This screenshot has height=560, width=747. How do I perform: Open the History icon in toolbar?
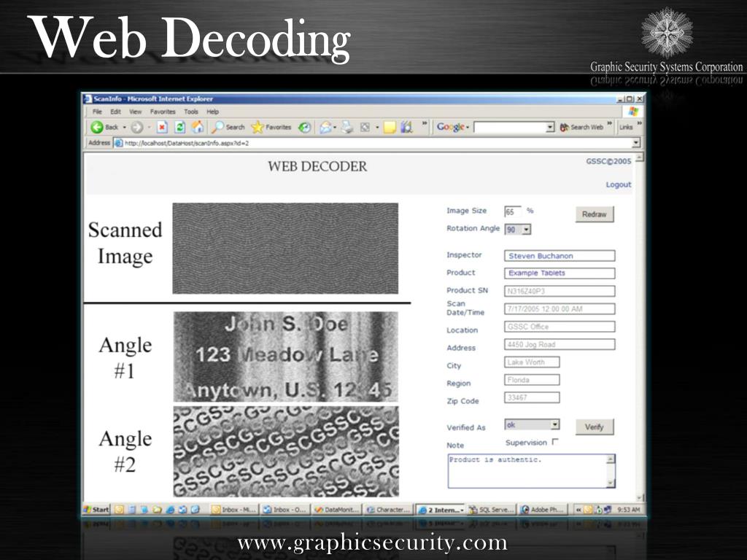304,127
